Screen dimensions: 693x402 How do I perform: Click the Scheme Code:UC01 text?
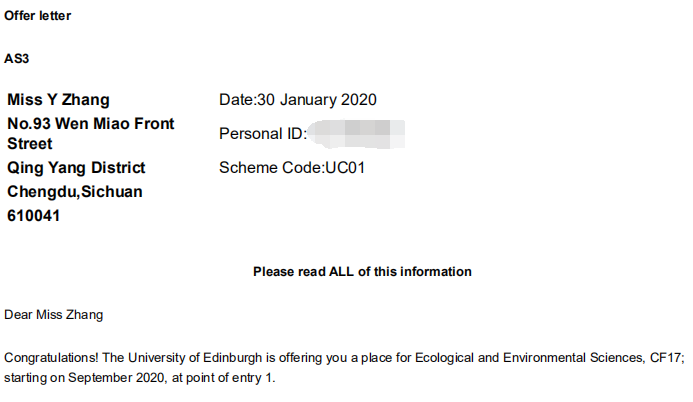tap(292, 168)
